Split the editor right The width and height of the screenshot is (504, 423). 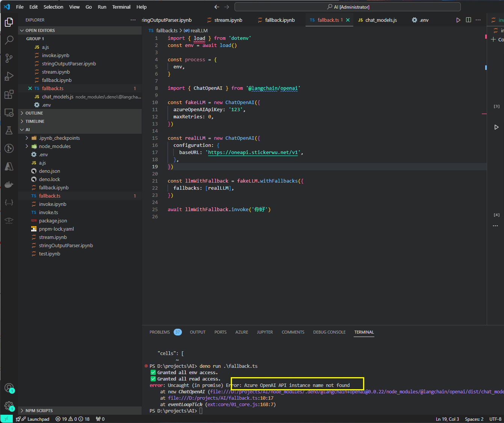[468, 20]
